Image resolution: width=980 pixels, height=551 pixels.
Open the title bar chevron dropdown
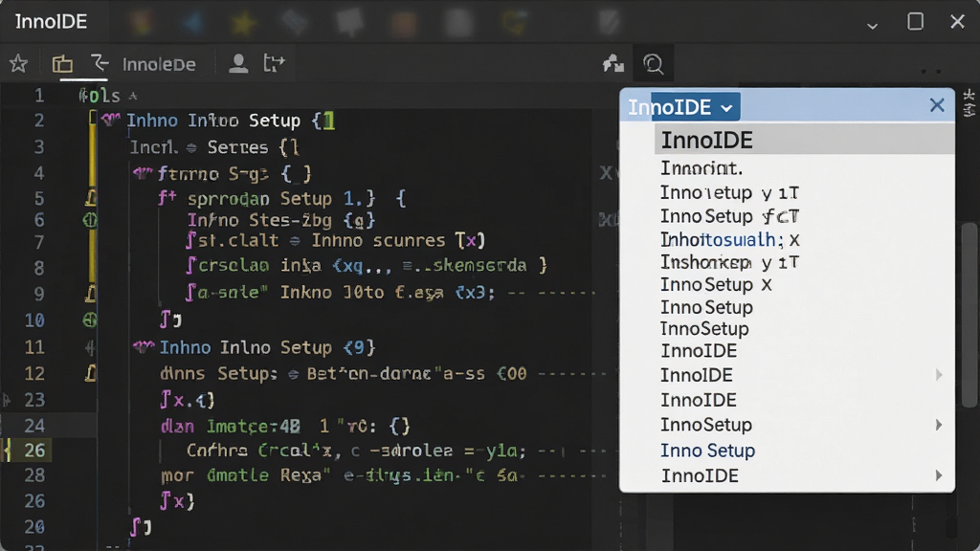pyautogui.click(x=872, y=26)
